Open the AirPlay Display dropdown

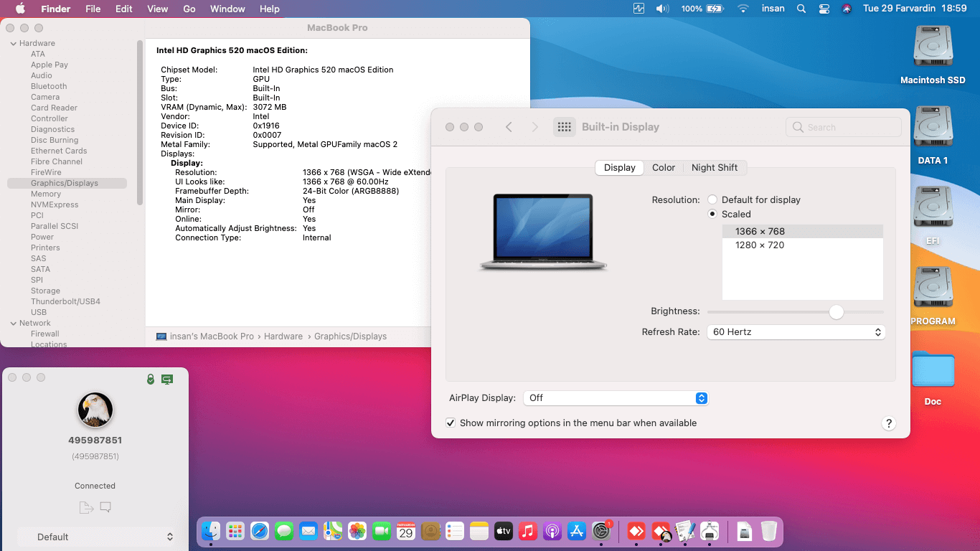616,397
